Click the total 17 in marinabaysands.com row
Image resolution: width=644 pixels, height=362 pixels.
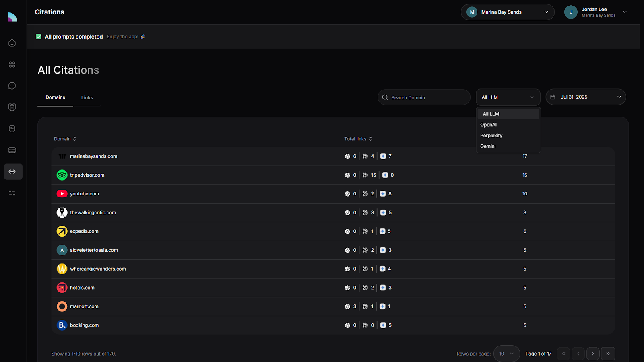coord(525,156)
